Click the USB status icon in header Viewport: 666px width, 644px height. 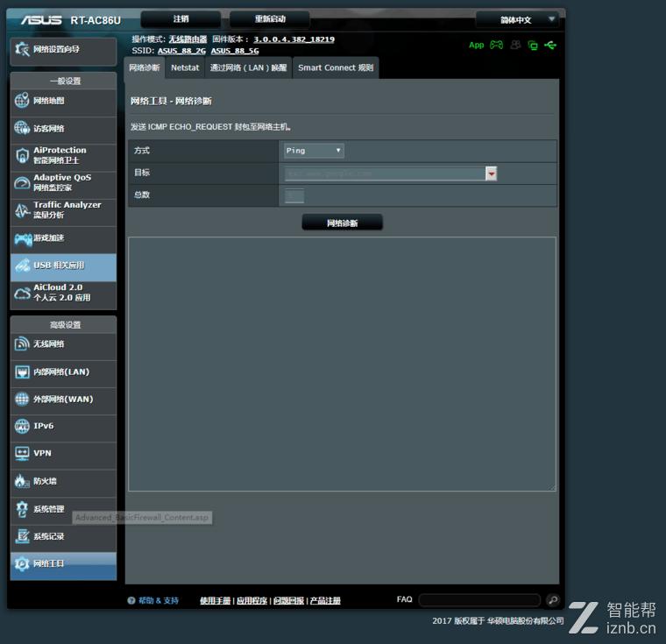click(550, 45)
